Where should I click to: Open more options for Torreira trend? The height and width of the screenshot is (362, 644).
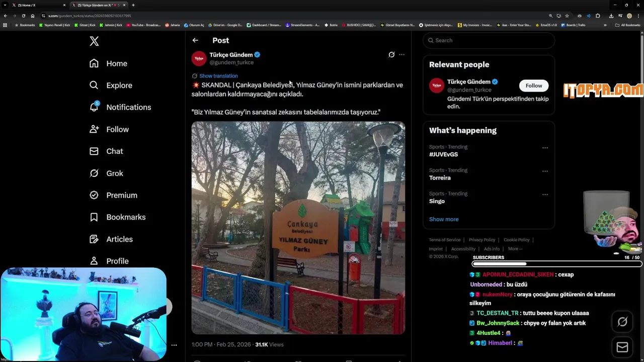(x=545, y=171)
